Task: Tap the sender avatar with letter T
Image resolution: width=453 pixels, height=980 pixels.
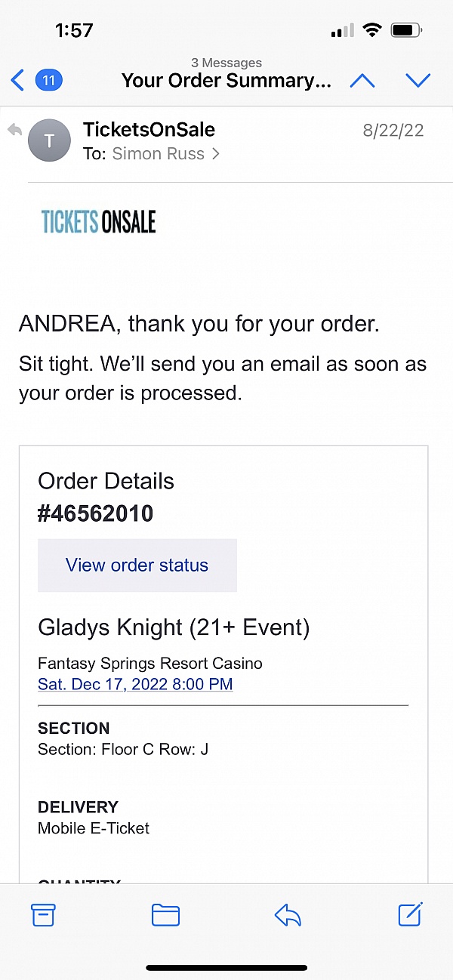Action: tap(49, 140)
